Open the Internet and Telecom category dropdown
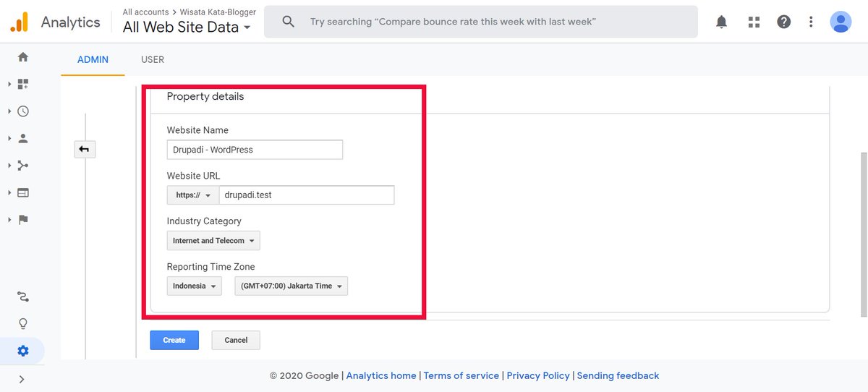The height and width of the screenshot is (392, 868). coord(213,241)
